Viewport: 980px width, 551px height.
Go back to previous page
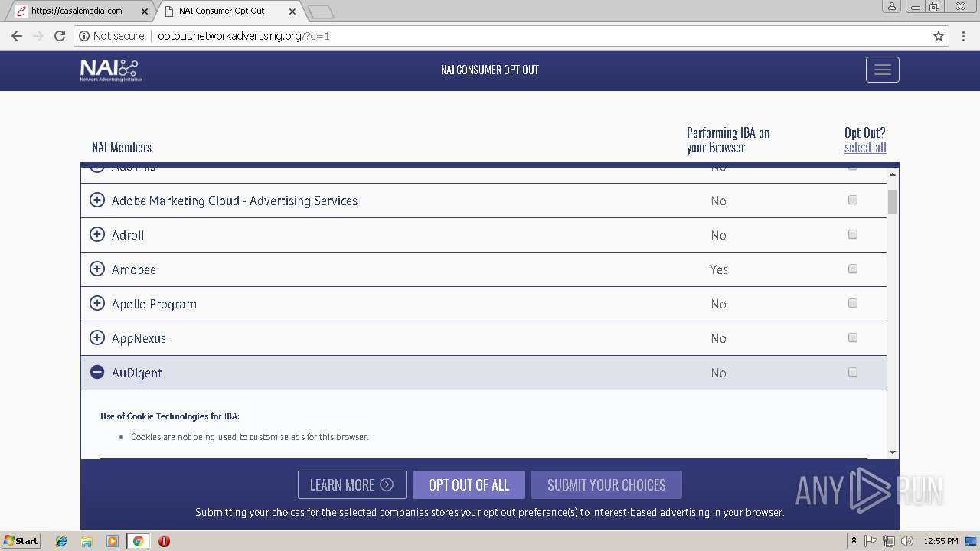pos(16,36)
